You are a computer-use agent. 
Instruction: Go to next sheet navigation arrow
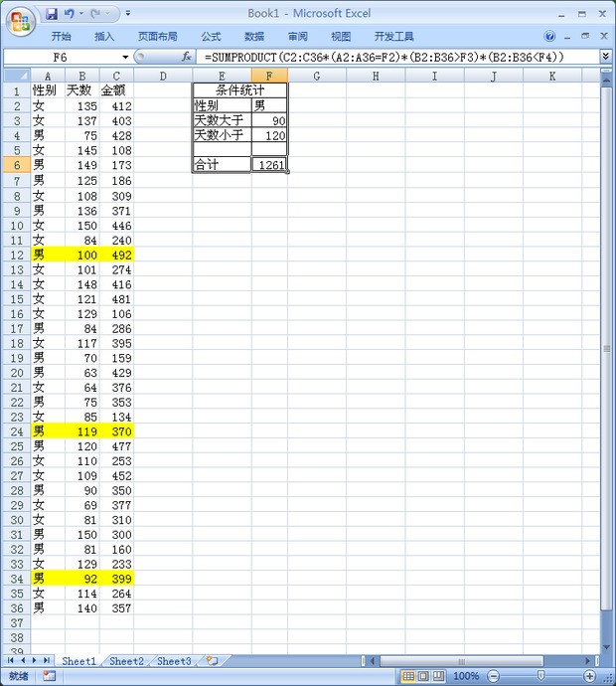click(34, 660)
